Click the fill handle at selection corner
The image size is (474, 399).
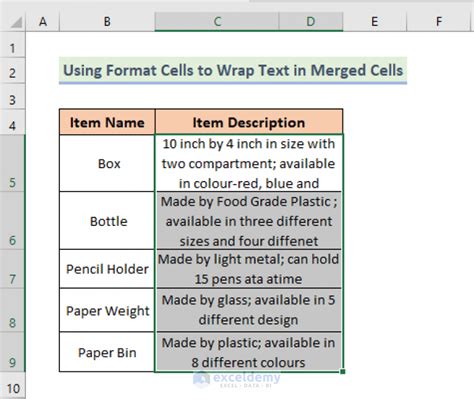click(343, 371)
